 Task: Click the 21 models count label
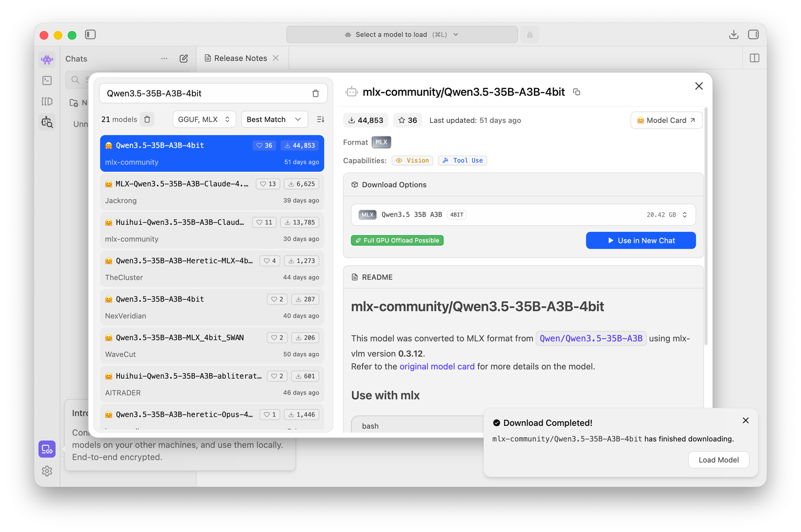(119, 119)
